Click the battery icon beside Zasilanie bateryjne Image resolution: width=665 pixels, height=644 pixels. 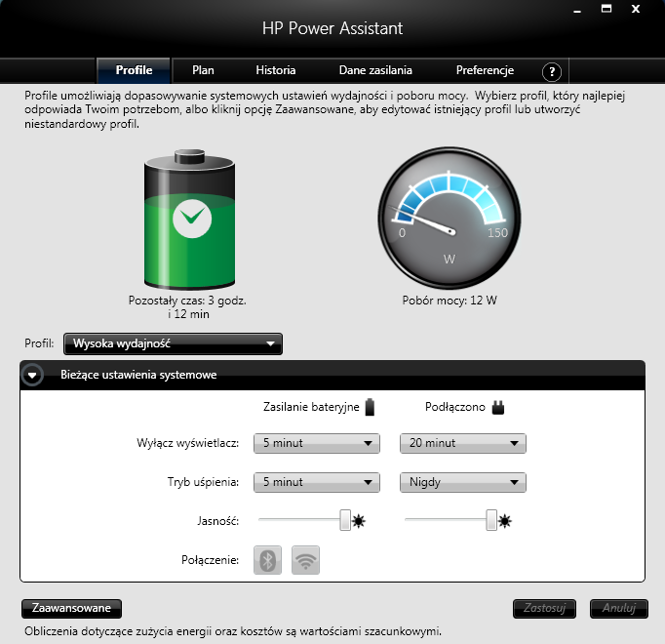[x=370, y=407]
